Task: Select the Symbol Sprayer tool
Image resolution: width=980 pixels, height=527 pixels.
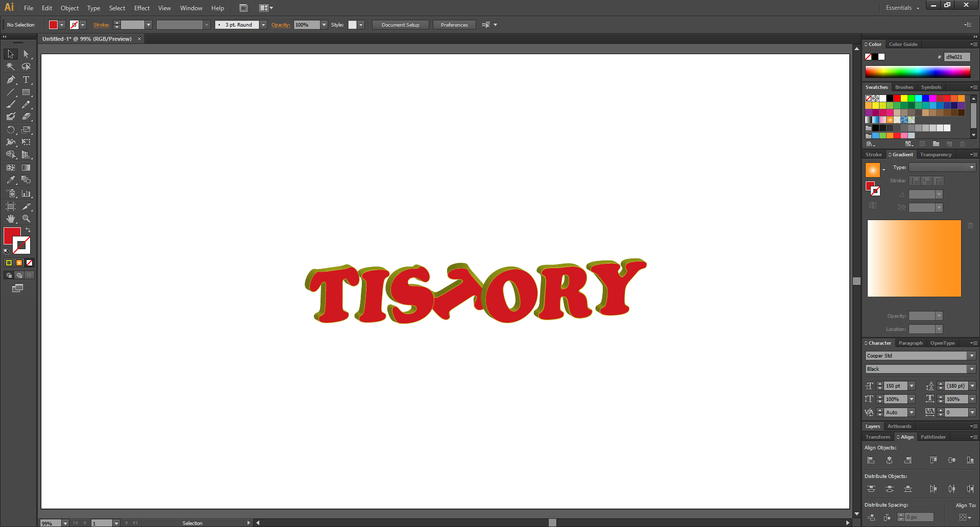Action: (x=11, y=194)
